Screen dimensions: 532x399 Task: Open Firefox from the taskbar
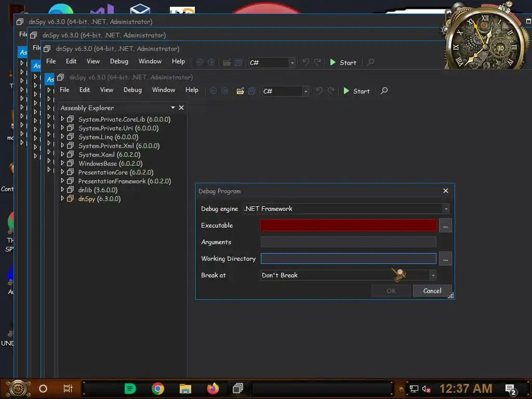point(213,389)
